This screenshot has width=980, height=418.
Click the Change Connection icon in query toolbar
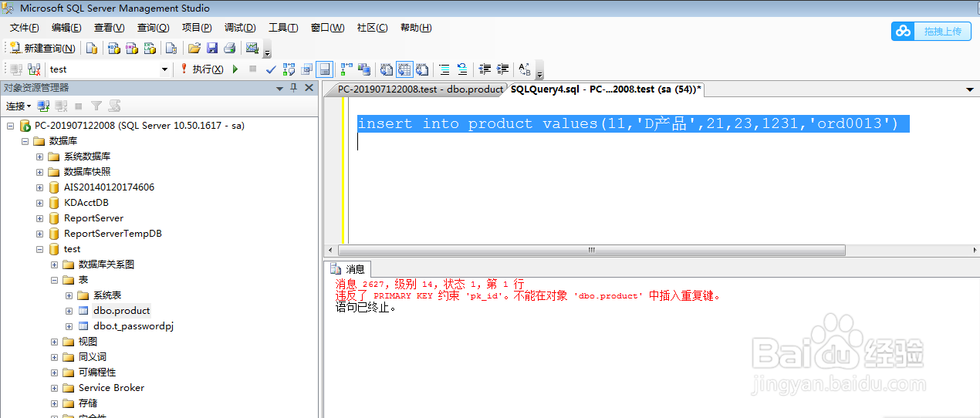pyautogui.click(x=34, y=69)
